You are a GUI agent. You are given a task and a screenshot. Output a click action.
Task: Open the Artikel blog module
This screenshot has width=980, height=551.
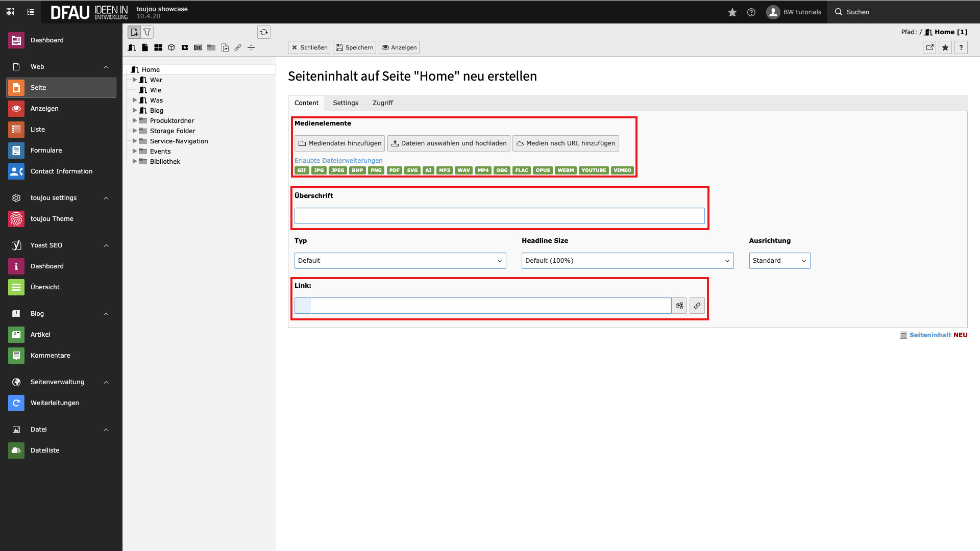tap(61, 335)
